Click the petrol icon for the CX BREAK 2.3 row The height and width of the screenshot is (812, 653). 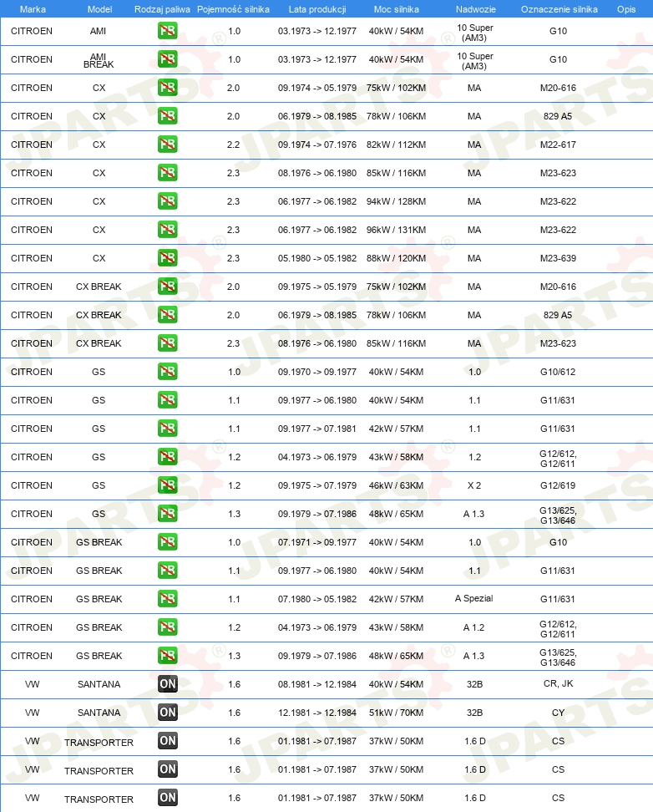click(167, 343)
